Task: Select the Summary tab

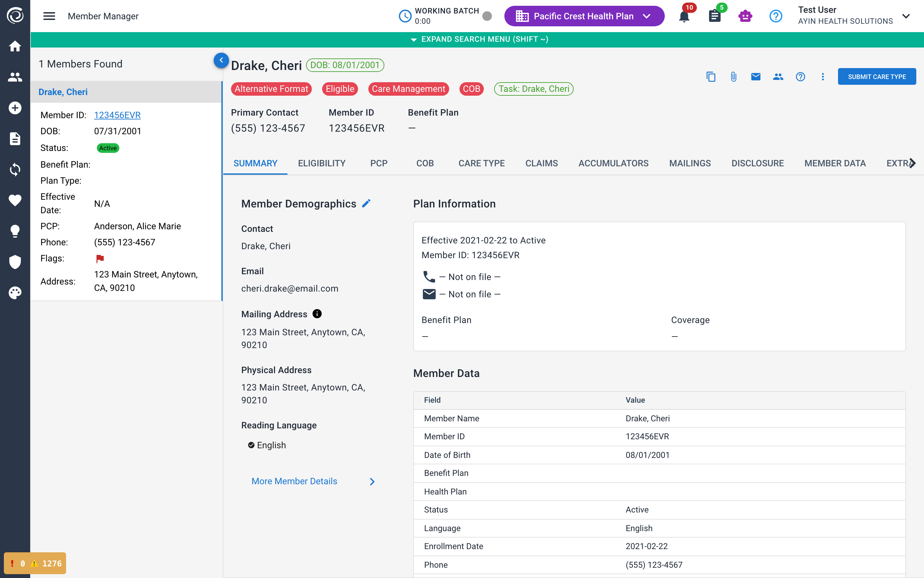Action: tap(255, 163)
